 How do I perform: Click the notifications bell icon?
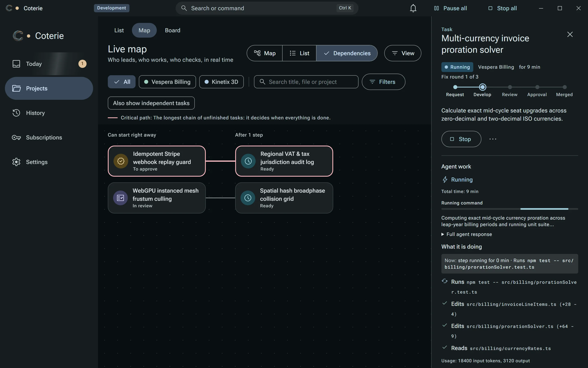click(413, 8)
